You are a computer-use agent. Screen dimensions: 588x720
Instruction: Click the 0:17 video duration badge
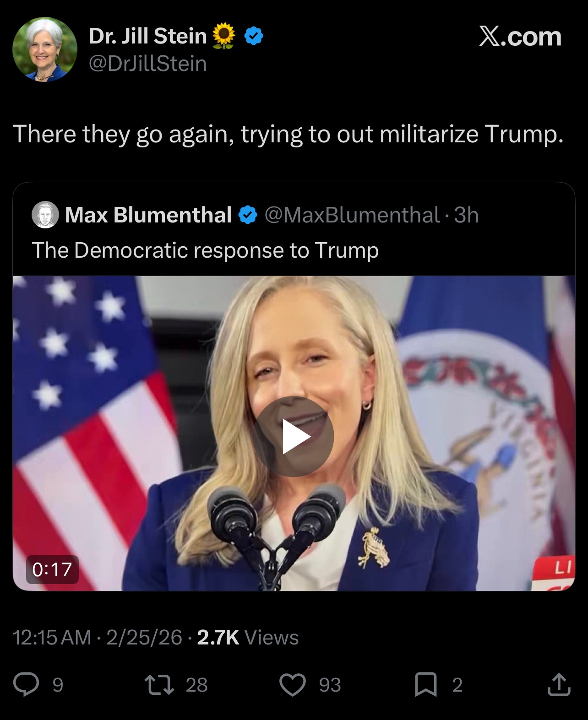click(x=52, y=569)
